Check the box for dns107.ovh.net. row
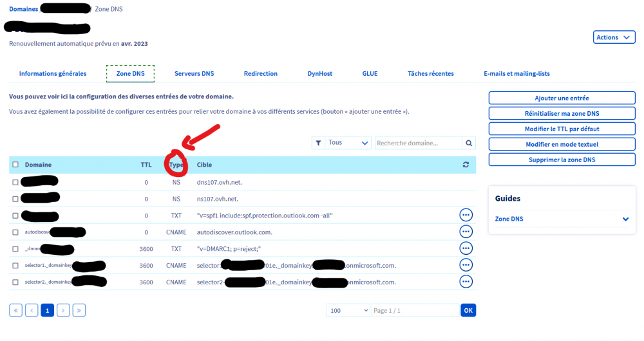This screenshot has width=644, height=341. click(x=15, y=182)
